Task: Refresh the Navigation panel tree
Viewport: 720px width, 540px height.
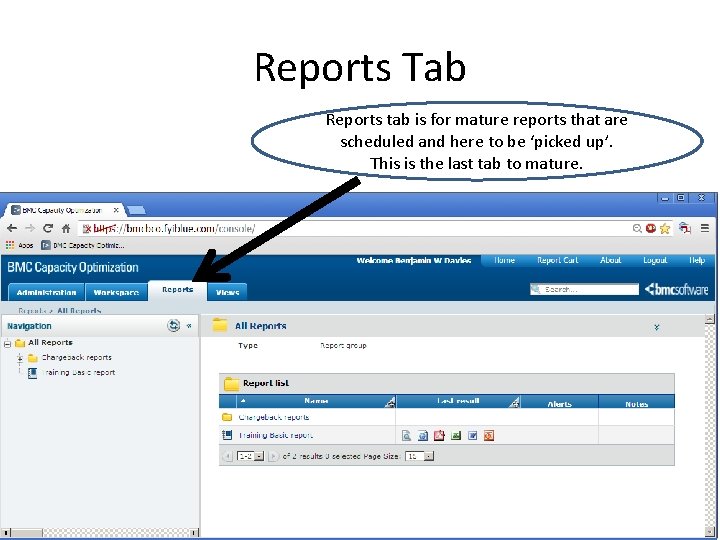Action: click(x=173, y=326)
